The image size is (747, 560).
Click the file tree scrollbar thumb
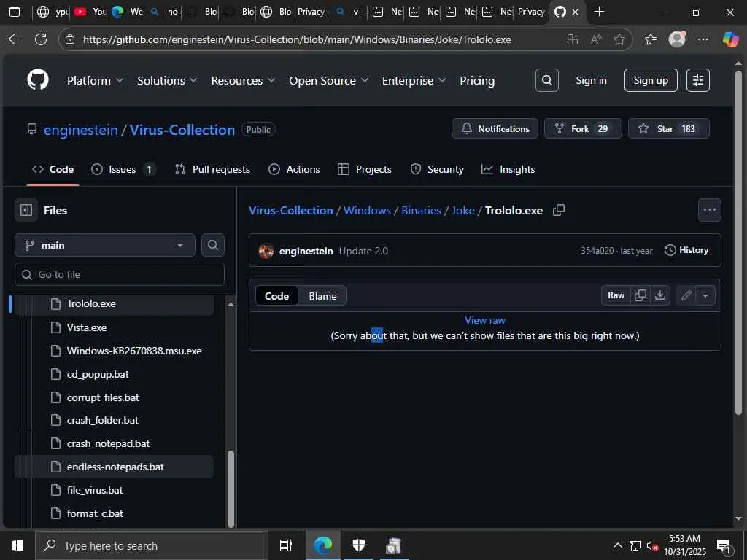[231, 488]
